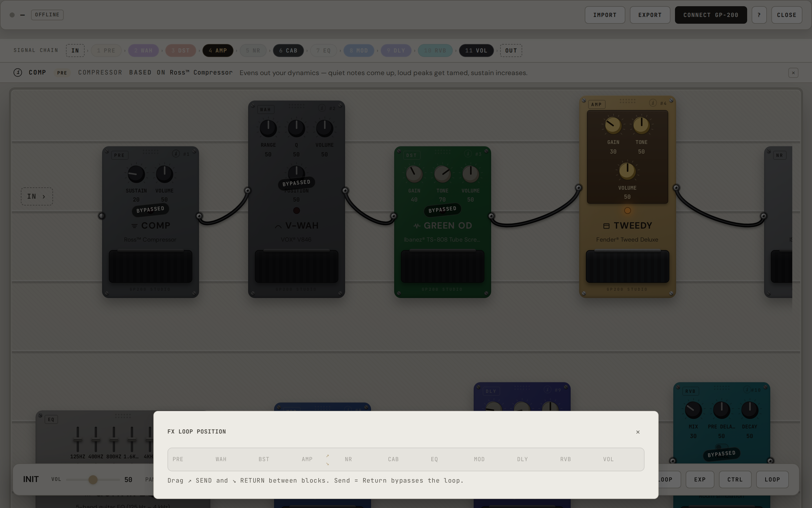812x508 pixels.
Task: Click the COMP pedal input jack
Action: pos(102,216)
